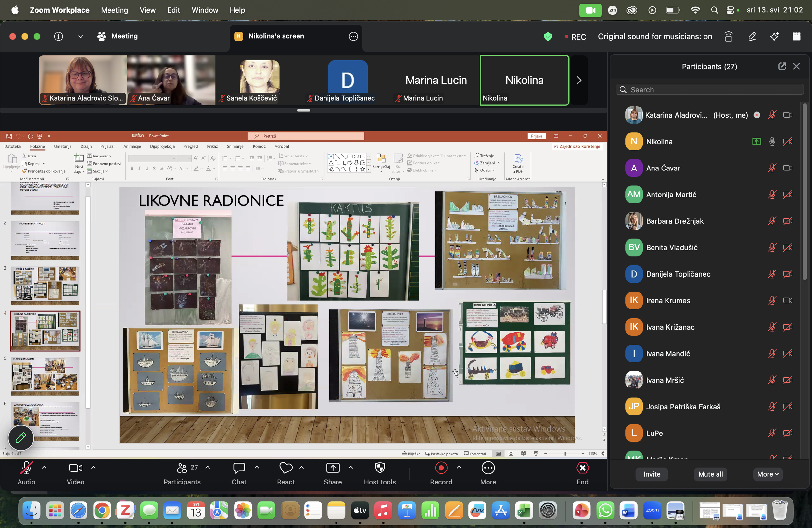
Task: Toggle Antonija Martić's microphone mute
Action: 772,195
